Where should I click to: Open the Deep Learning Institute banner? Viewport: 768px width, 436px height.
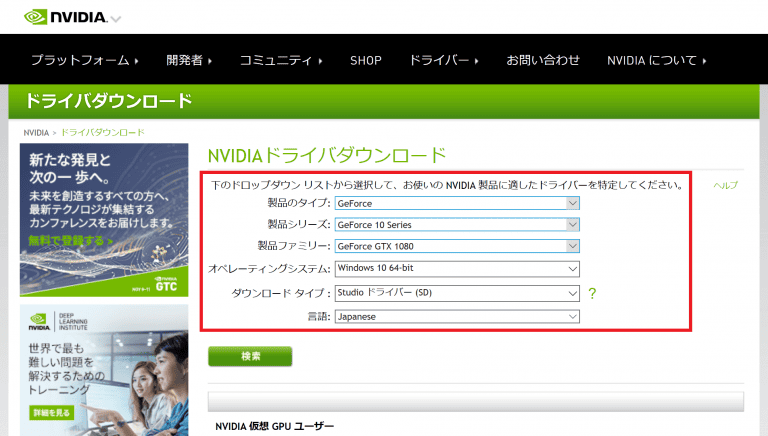pyautogui.click(x=104, y=370)
